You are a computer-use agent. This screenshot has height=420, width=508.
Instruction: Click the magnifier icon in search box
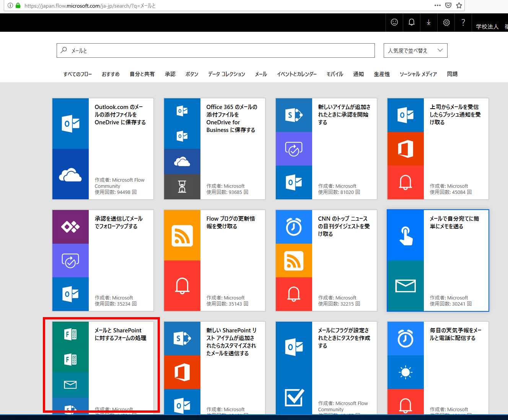(64, 50)
